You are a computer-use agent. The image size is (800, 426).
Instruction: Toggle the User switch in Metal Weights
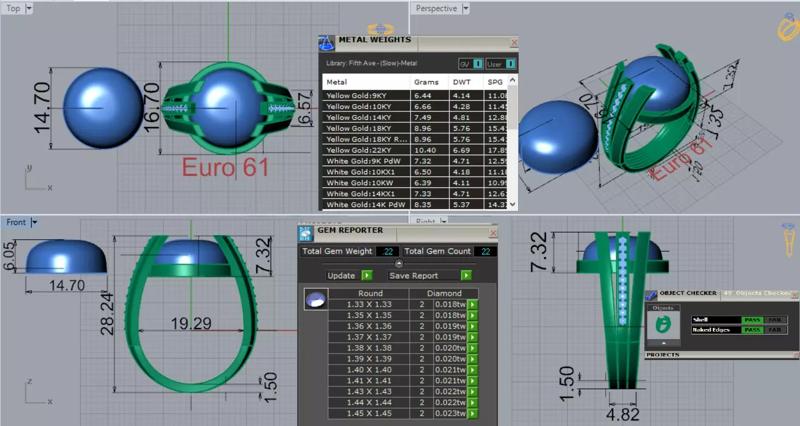click(x=510, y=64)
